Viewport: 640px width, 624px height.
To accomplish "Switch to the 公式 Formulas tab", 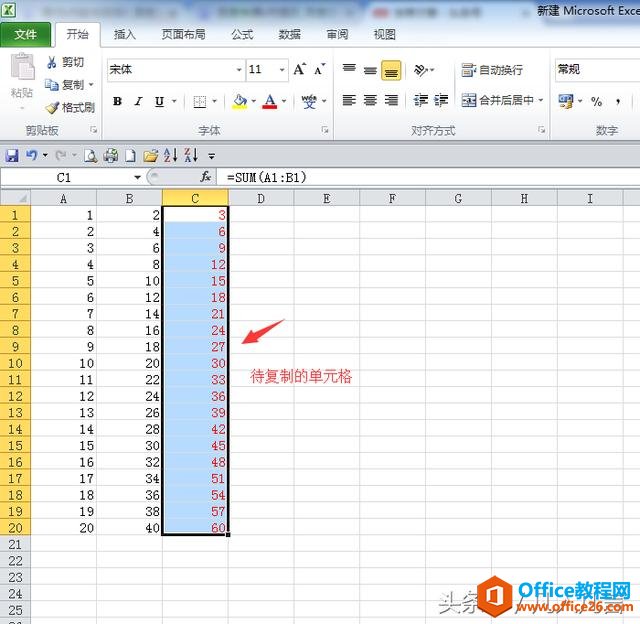I will [x=242, y=34].
